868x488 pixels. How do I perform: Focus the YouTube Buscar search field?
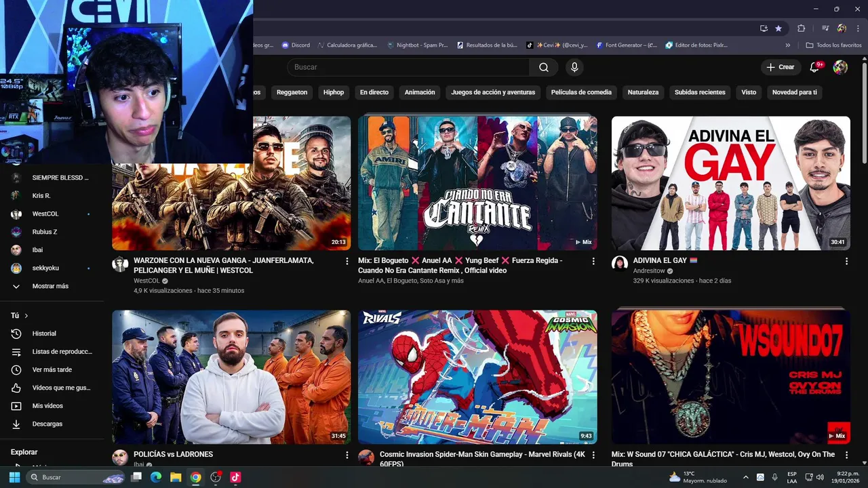(x=409, y=67)
